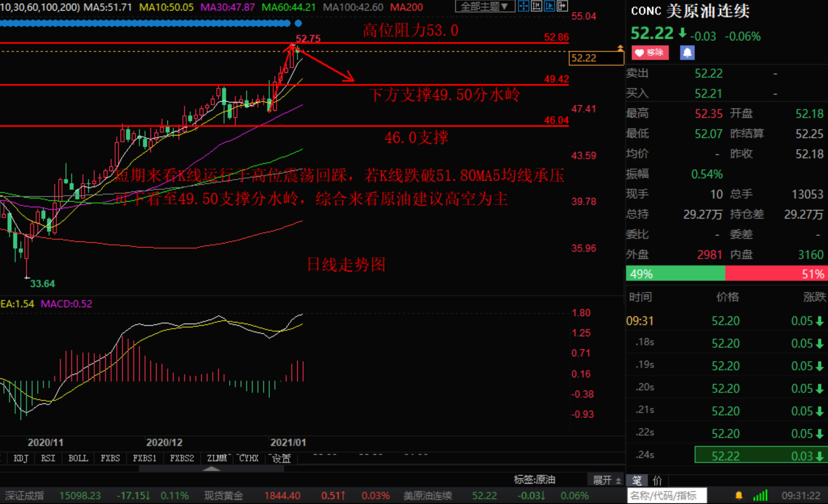Select the FXBS1 indicator tab
The image size is (828, 504).
(x=145, y=458)
